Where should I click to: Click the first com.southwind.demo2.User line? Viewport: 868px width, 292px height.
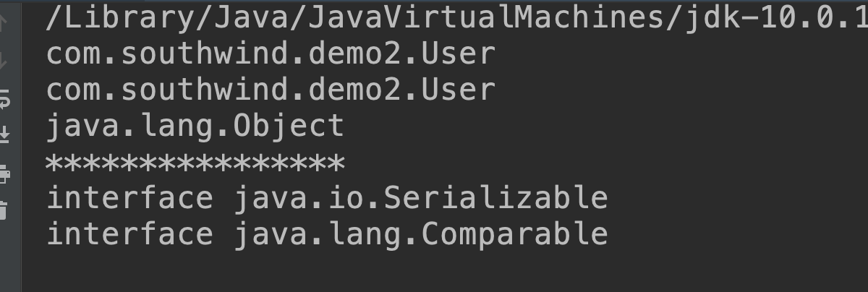click(271, 53)
